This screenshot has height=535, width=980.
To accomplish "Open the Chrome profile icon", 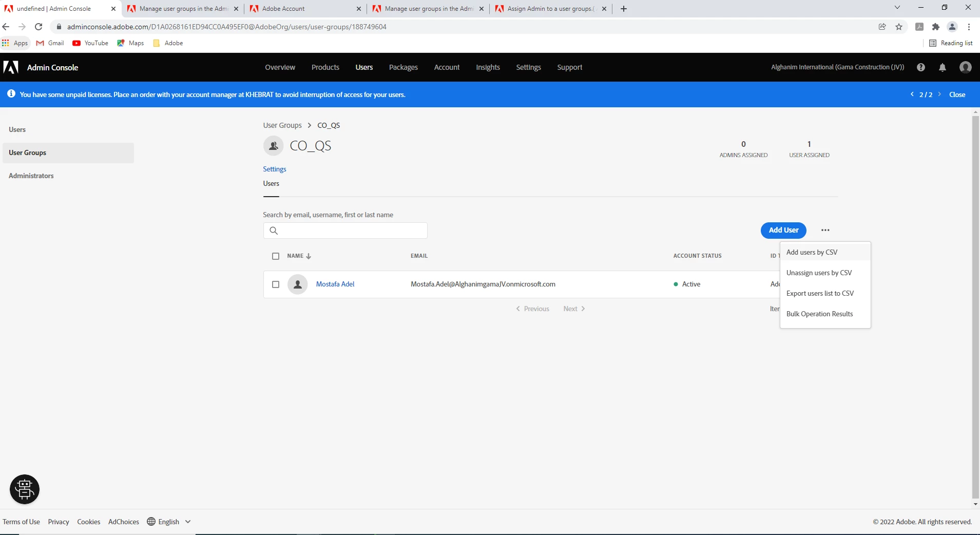I will tap(952, 27).
